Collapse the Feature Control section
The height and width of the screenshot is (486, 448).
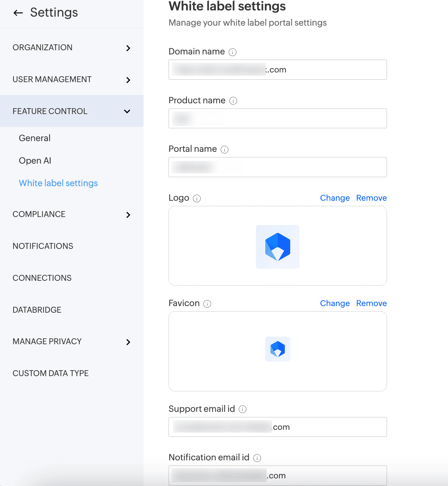click(127, 111)
